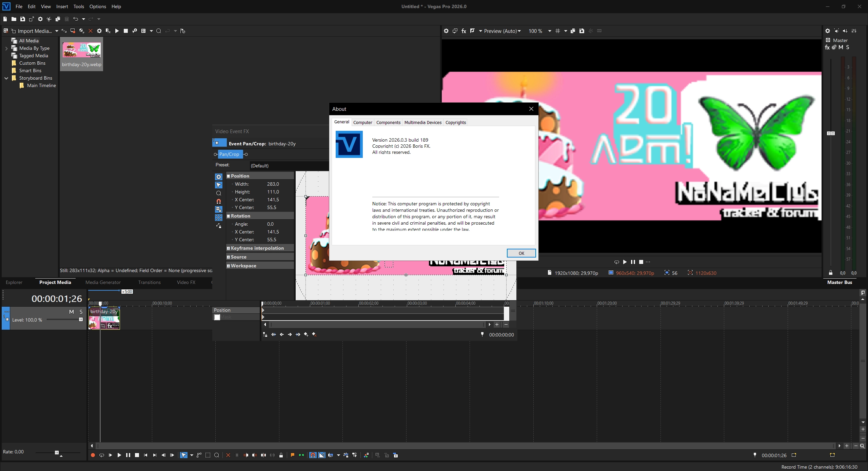Click the playback Rate slider handle

coord(57,452)
